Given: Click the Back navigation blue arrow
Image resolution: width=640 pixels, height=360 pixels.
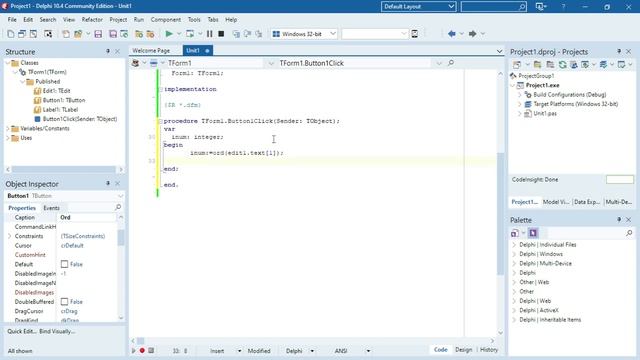Looking at the screenshot, I should coord(451,34).
